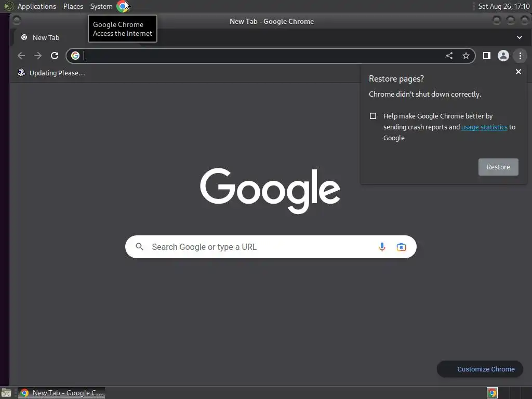The height and width of the screenshot is (399, 532).
Task: Click the Restore button
Action: tap(498, 167)
